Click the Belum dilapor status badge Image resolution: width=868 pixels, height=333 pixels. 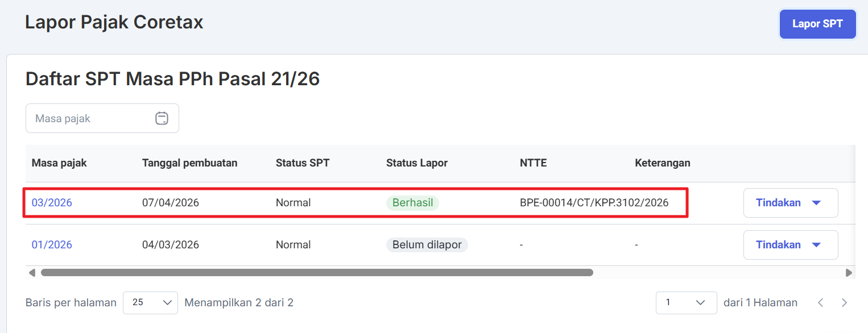point(427,245)
